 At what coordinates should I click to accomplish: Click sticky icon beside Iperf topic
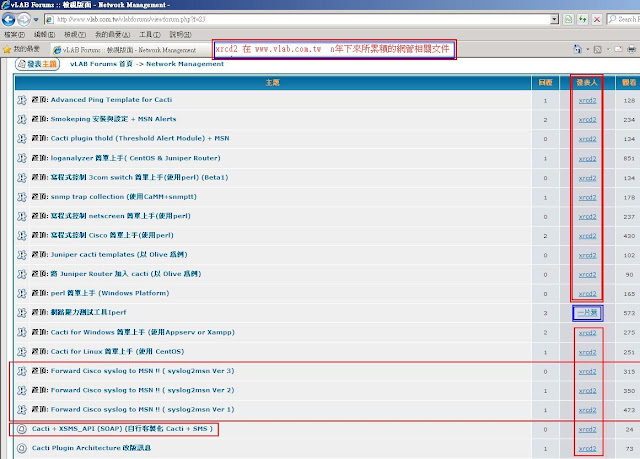22,313
